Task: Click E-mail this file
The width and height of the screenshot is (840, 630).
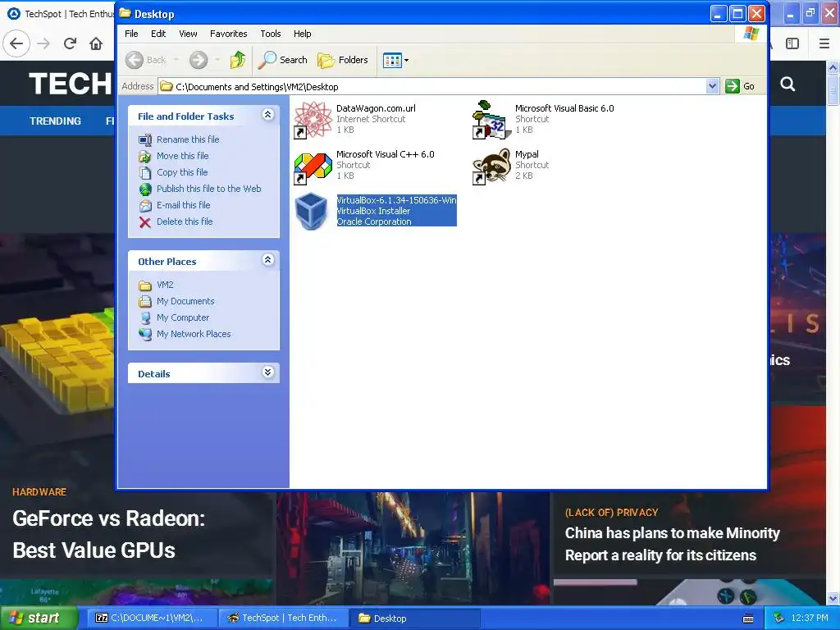Action: click(183, 205)
